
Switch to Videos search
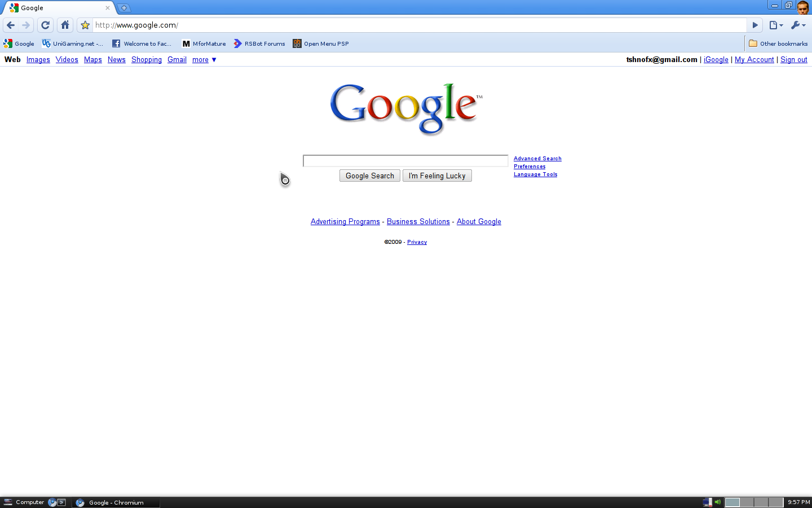point(67,59)
